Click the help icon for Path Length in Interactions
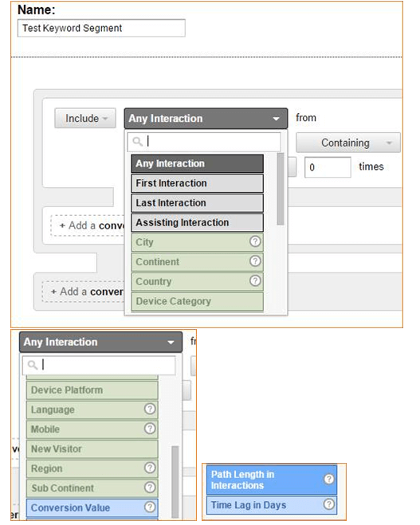 [329, 479]
